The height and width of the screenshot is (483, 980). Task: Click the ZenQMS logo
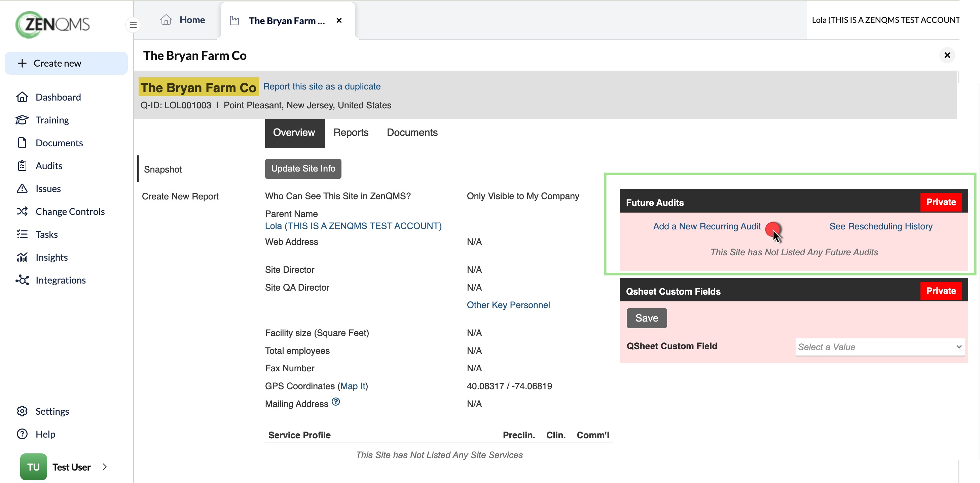[x=52, y=25]
